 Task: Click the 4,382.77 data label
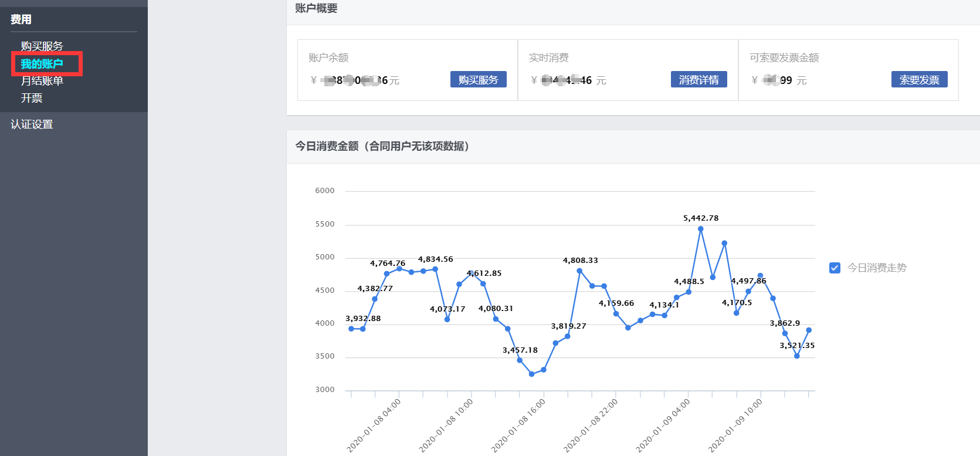[x=375, y=289]
